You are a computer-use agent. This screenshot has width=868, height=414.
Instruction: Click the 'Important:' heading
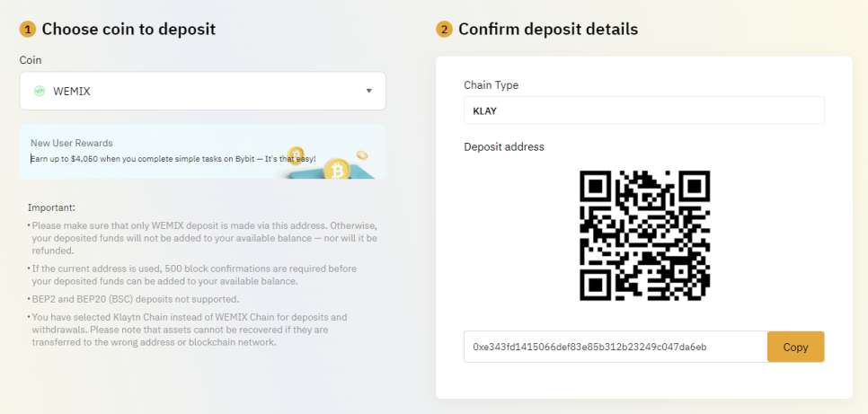coord(51,207)
